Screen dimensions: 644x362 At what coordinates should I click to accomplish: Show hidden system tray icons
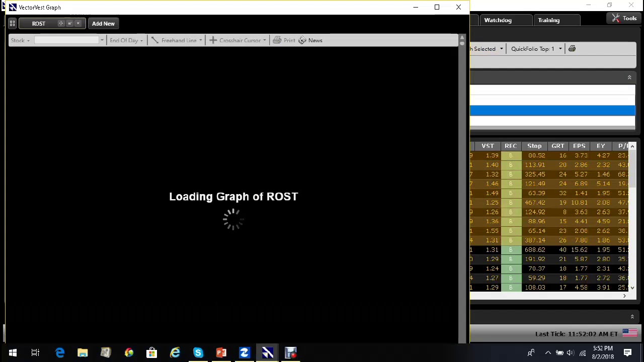[548, 353]
